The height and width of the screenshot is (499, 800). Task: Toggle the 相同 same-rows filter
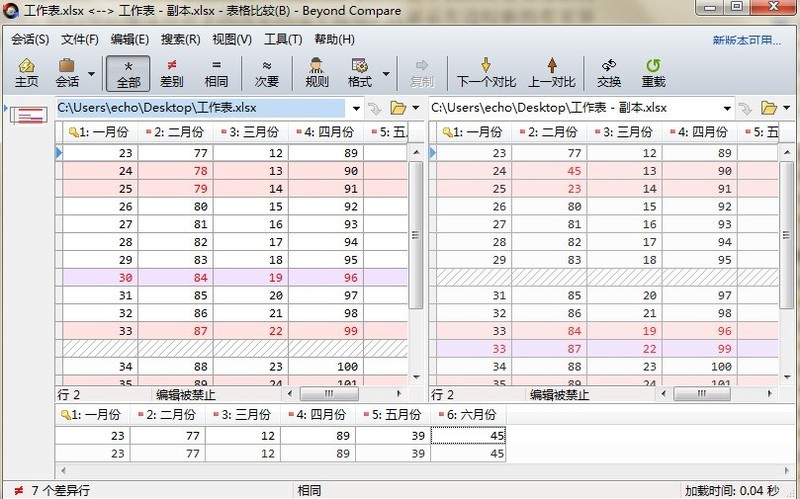tap(216, 73)
